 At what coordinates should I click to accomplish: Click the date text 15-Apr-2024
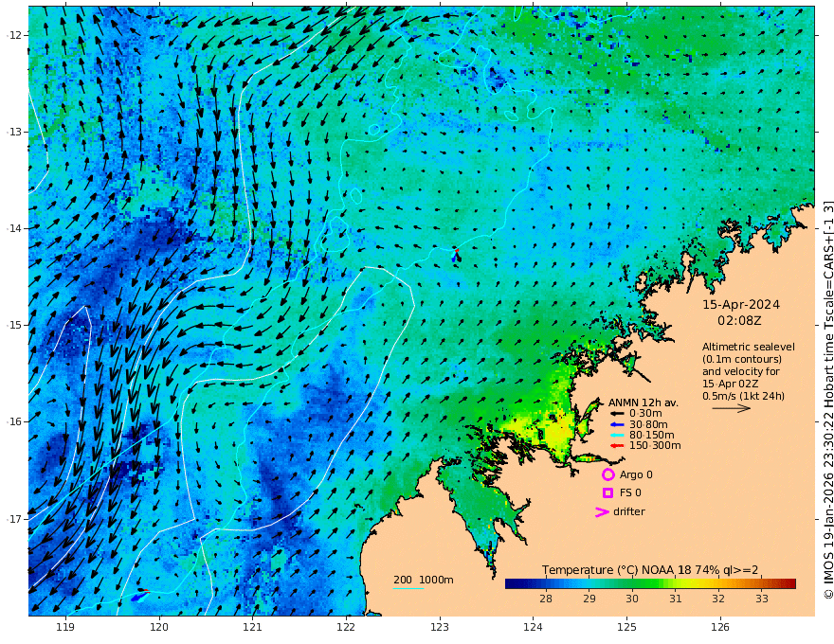point(741,305)
